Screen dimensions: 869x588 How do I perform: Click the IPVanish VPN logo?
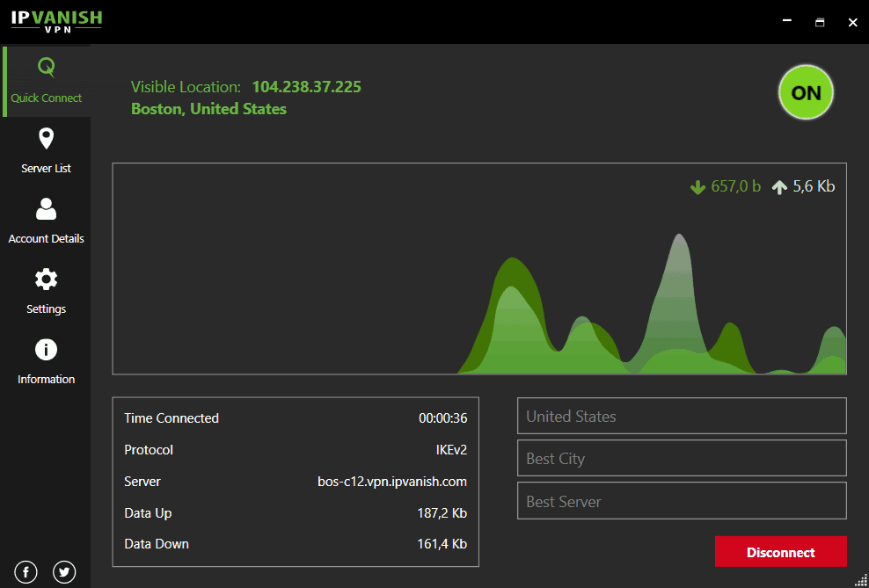point(56,22)
